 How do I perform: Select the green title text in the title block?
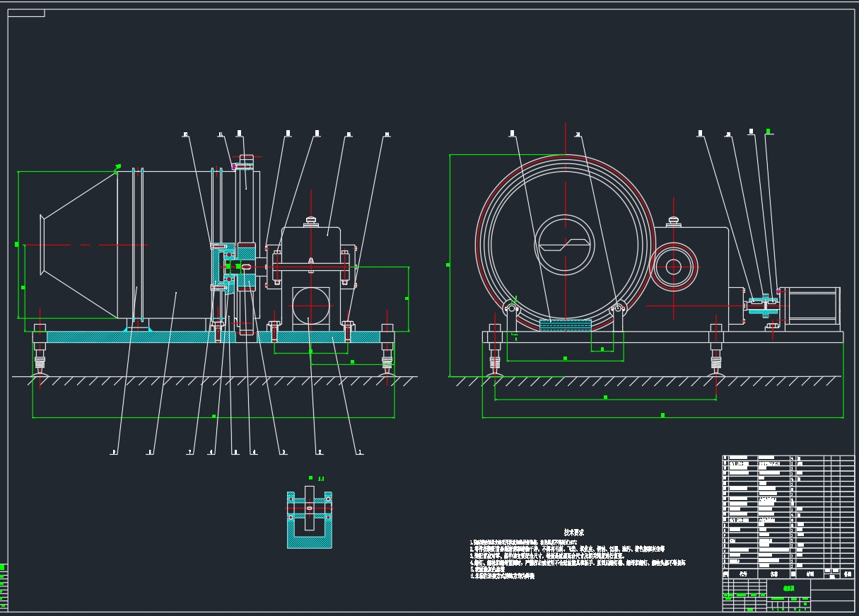coord(788,588)
